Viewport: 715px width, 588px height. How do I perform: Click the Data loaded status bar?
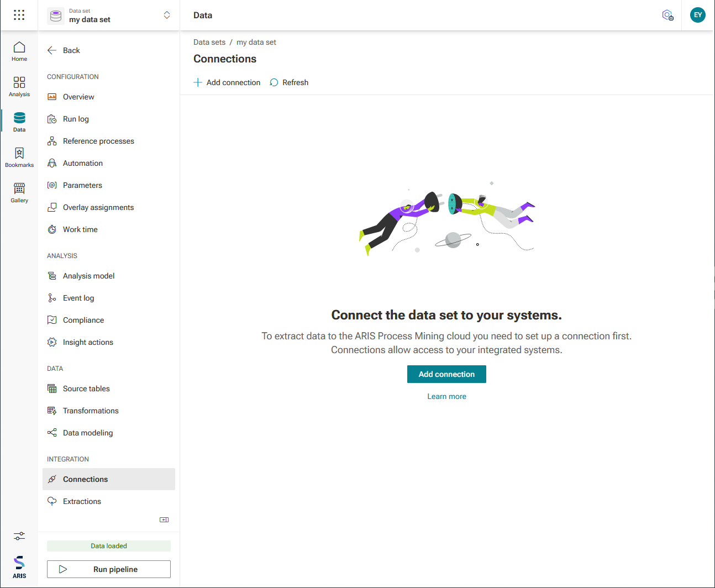109,546
